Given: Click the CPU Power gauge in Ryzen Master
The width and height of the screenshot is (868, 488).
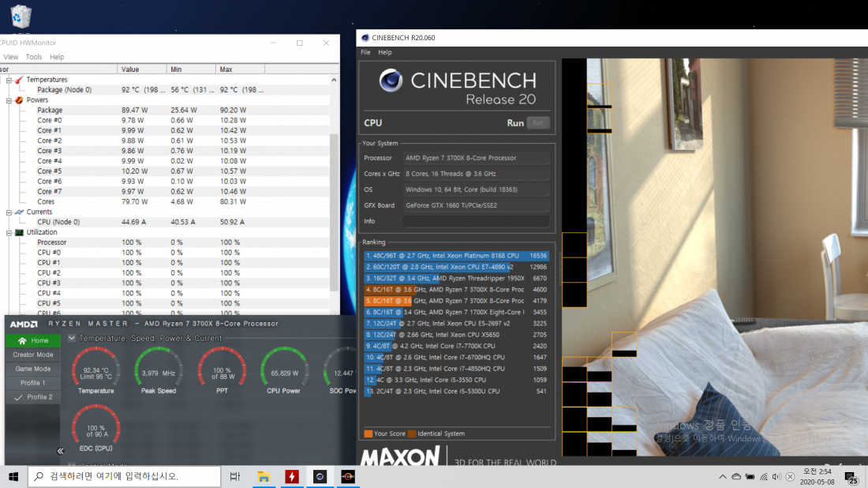Looking at the screenshot, I should 284,370.
